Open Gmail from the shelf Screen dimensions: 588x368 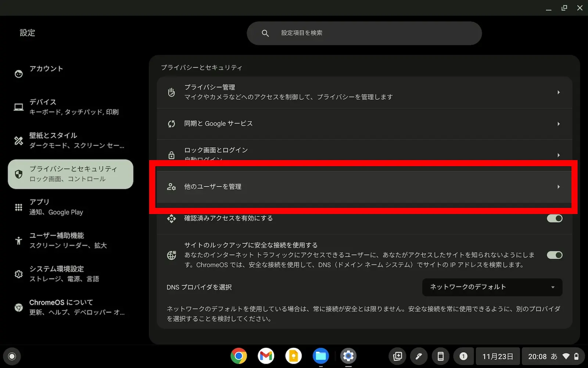(x=266, y=356)
